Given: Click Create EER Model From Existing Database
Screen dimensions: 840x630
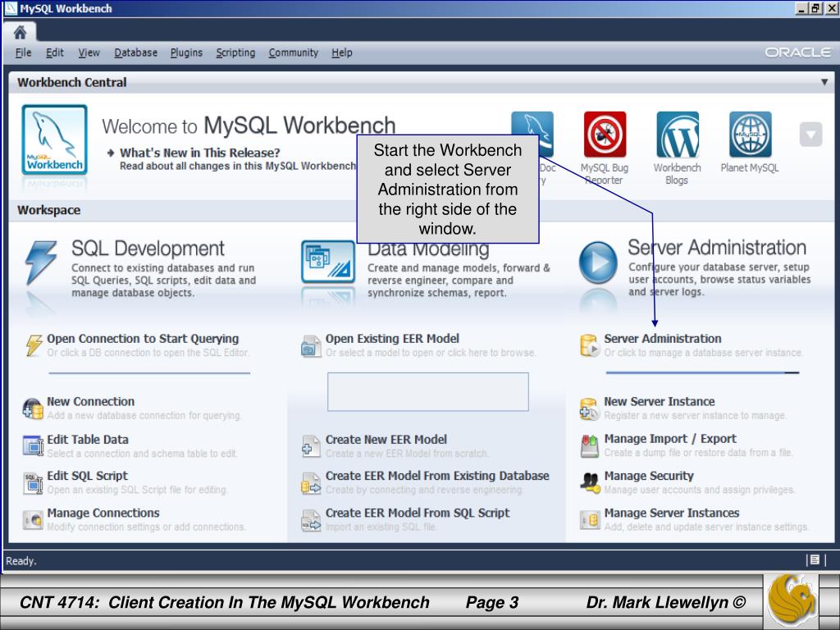Looking at the screenshot, I should tap(438, 476).
